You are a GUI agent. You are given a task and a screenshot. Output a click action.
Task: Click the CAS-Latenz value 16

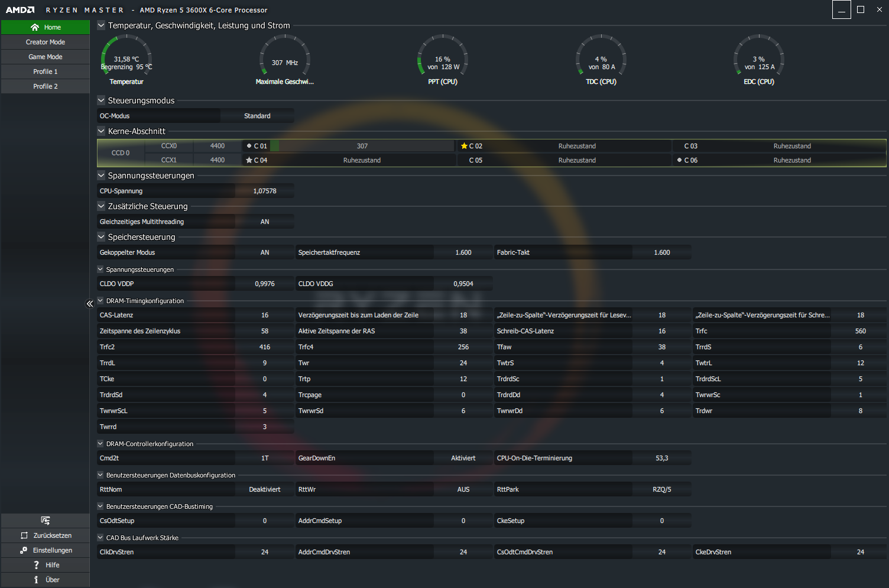[265, 315]
